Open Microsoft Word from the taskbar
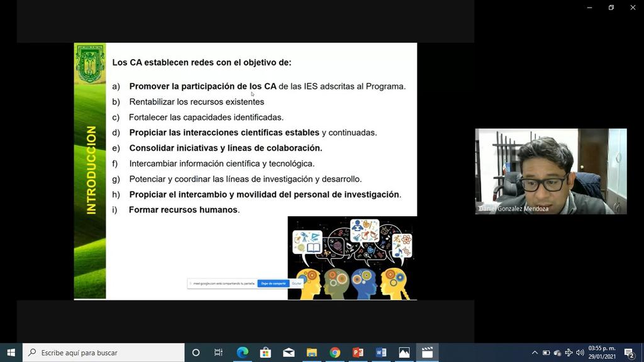Screen dimensions: 644x362 pyautogui.click(x=380, y=353)
